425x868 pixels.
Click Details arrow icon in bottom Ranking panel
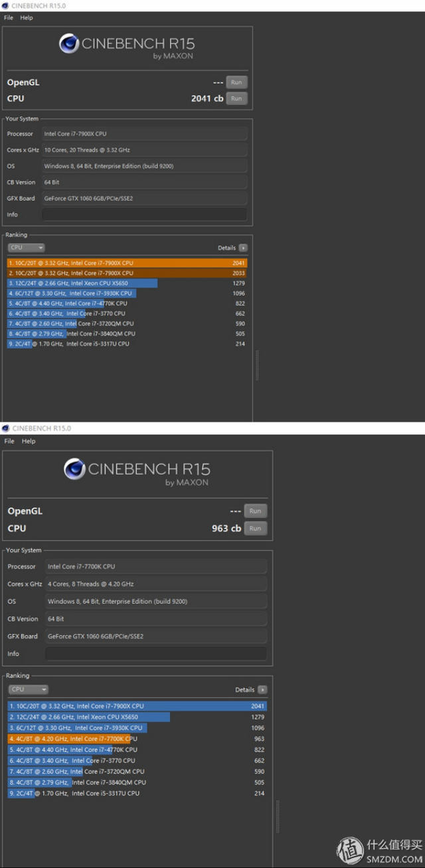[262, 689]
